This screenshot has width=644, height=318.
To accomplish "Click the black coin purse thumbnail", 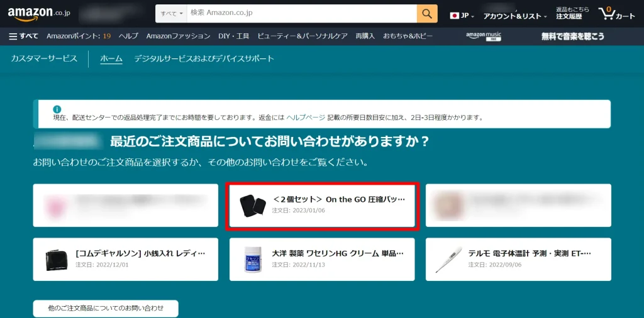I will tap(55, 260).
